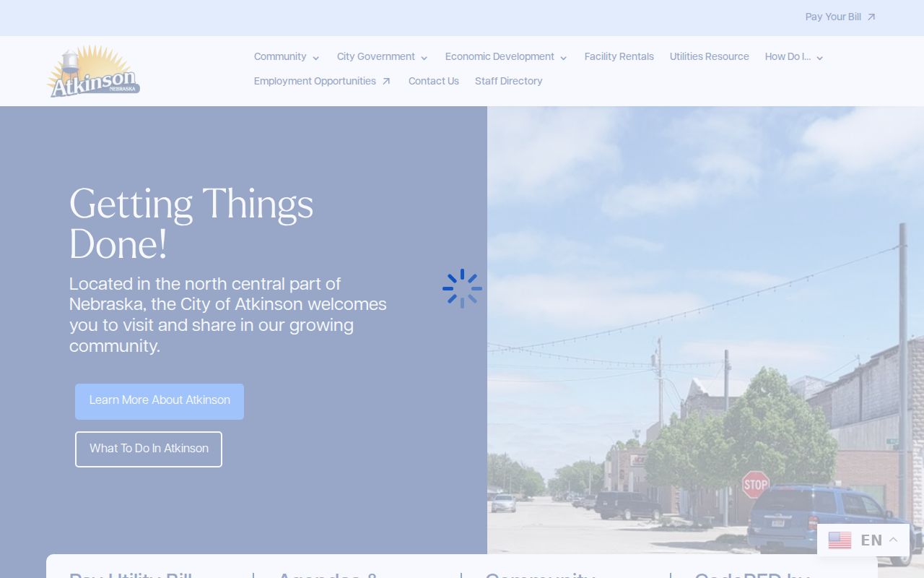Click What To Do In Atkinson button

tap(149, 449)
